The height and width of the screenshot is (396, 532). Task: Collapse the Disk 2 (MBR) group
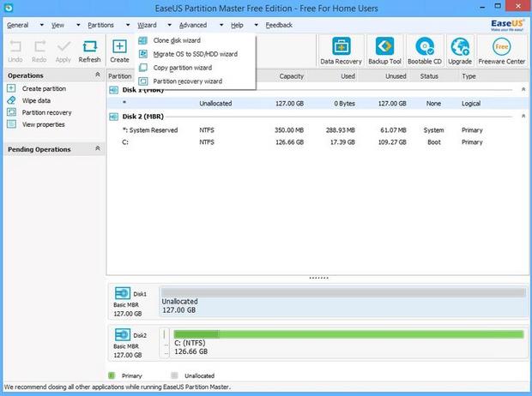pyautogui.click(x=521, y=117)
